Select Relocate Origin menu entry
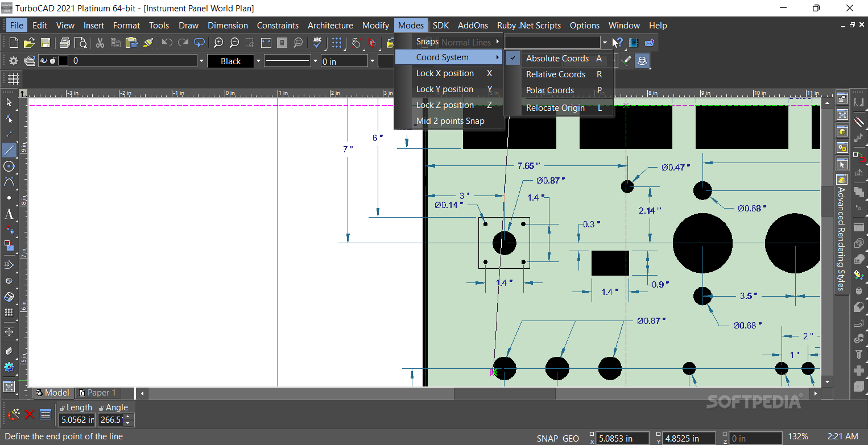The width and height of the screenshot is (868, 445). tap(560, 108)
